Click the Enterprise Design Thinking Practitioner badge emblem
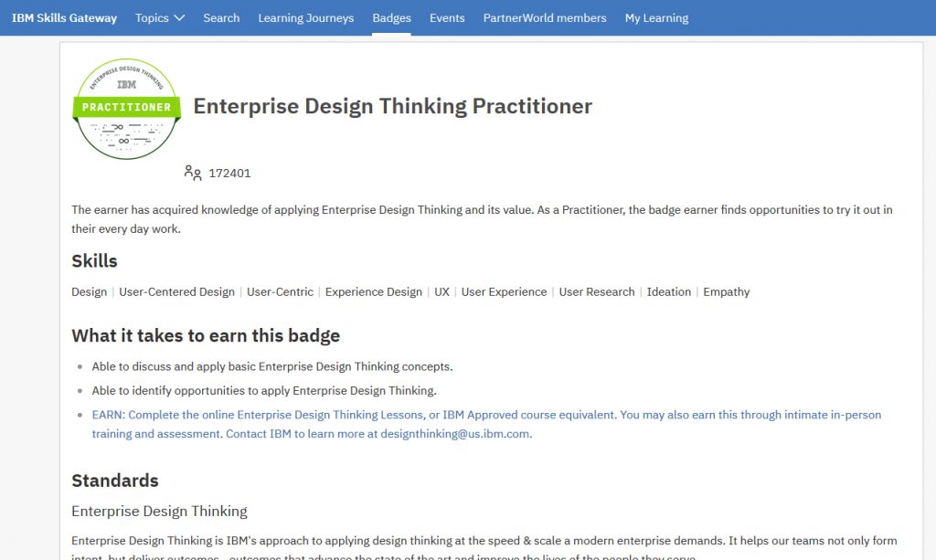The height and width of the screenshot is (560, 936). pos(126,108)
